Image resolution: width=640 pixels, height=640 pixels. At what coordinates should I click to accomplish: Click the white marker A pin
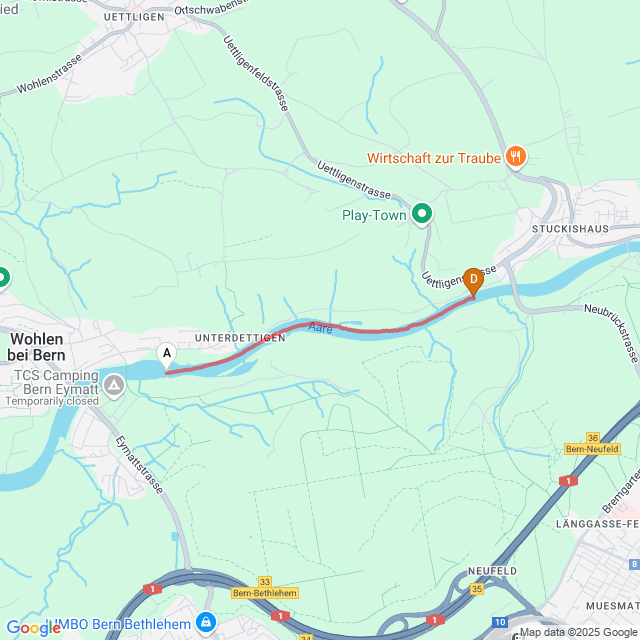coord(167,356)
